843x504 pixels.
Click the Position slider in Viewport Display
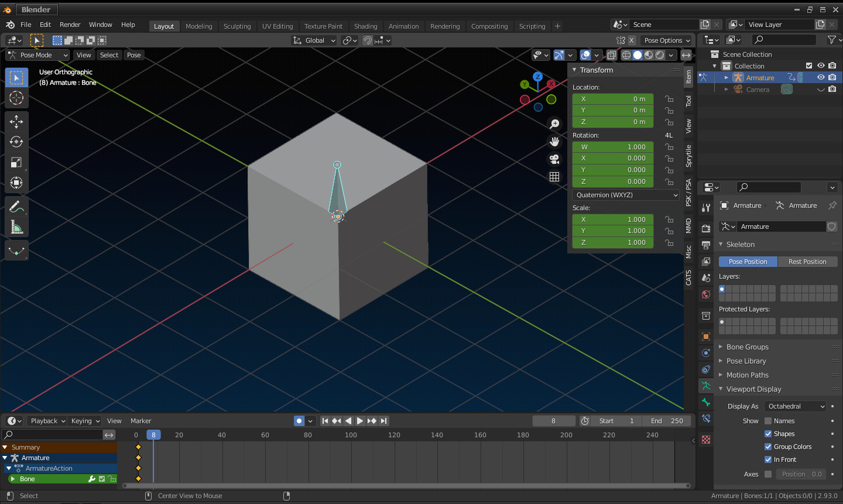(x=801, y=474)
